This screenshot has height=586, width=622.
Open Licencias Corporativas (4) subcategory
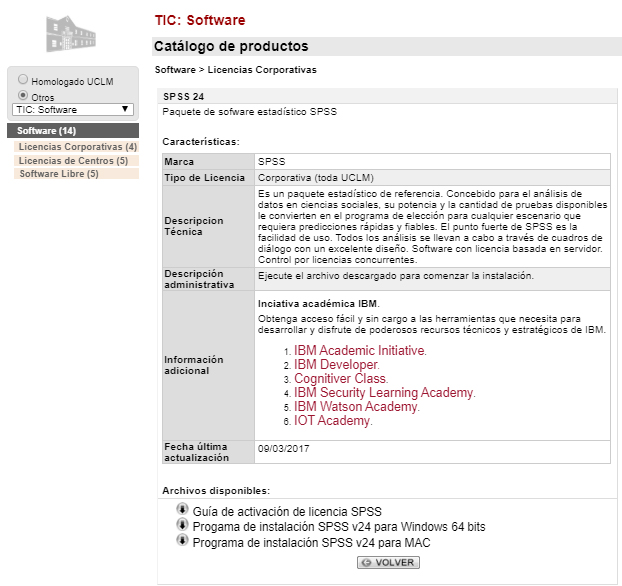[77, 147]
